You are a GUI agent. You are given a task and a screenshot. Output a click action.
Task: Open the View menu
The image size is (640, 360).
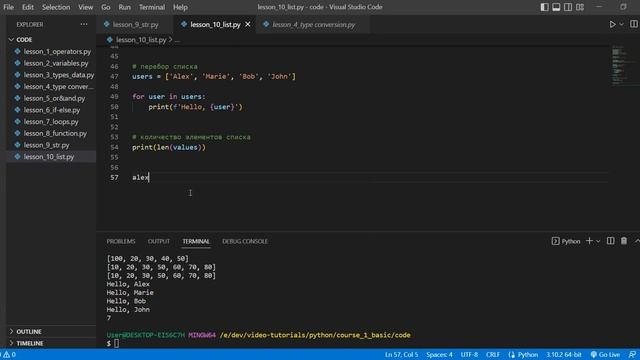click(85, 7)
